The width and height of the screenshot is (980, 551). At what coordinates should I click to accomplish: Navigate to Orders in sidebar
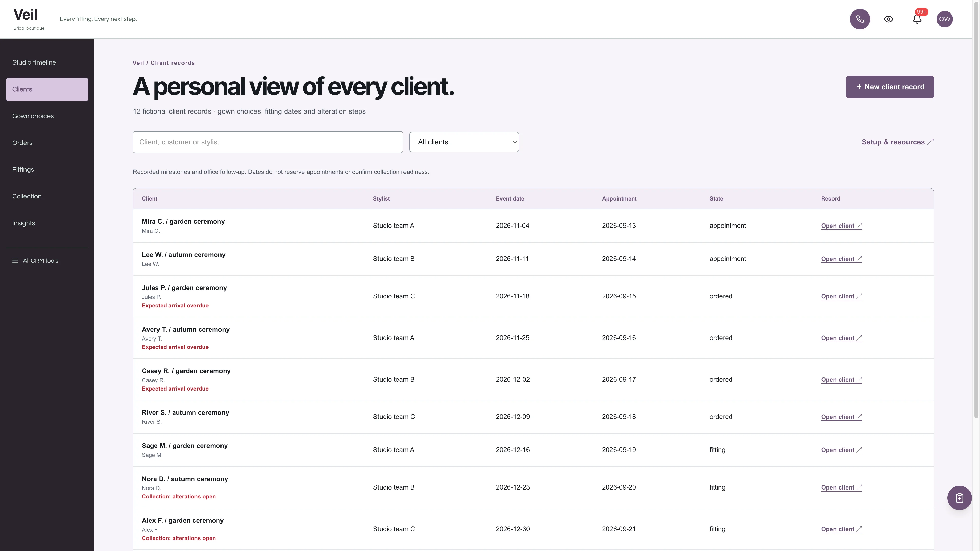pos(47,143)
